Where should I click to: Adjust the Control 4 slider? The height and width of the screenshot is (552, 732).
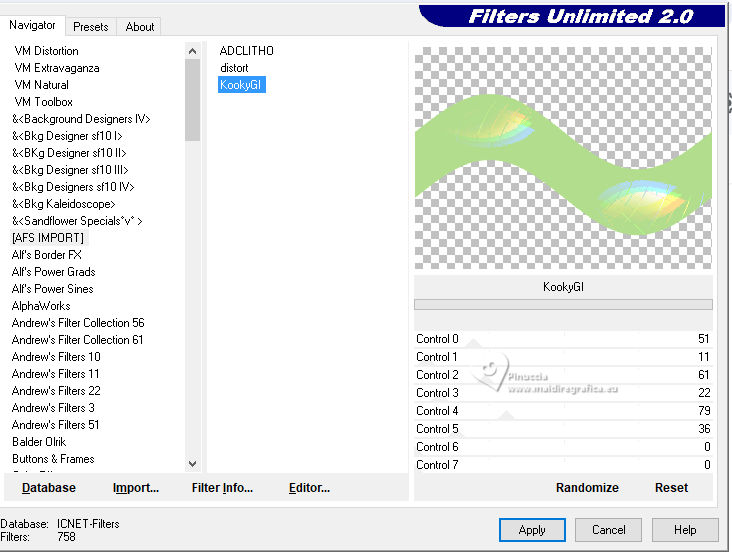(563, 411)
